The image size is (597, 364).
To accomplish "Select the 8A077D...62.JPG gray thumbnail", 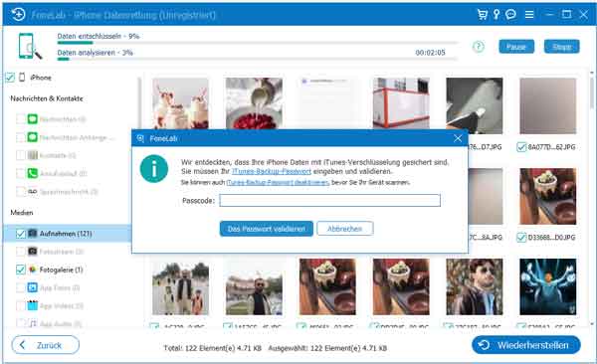I will tap(548, 105).
